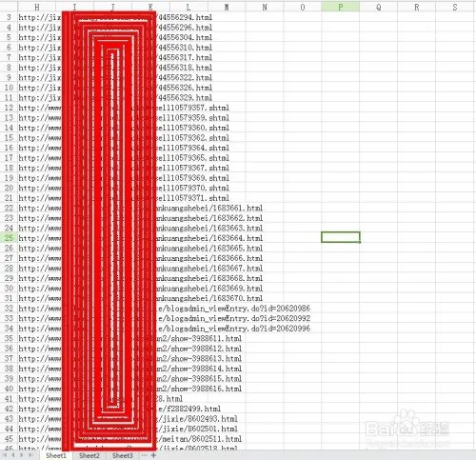Select row 3 by its row number
Image resolution: width=476 pixels, height=460 pixels.
(x=9, y=17)
